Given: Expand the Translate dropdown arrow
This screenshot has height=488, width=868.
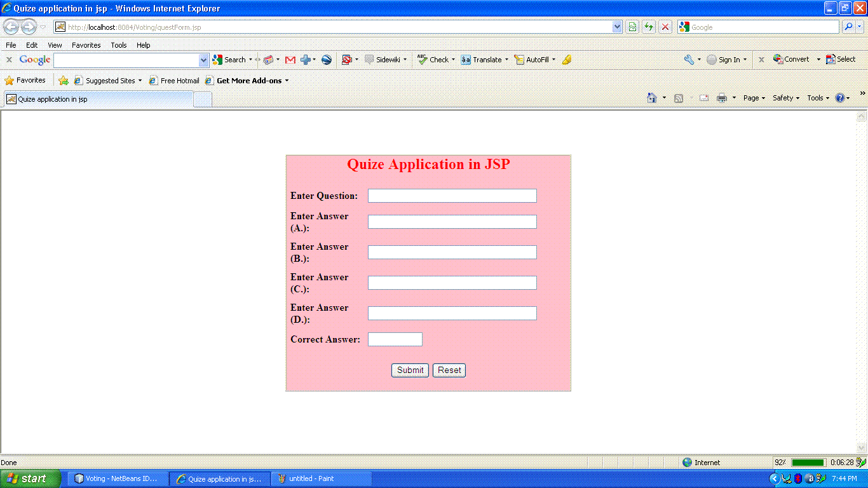Looking at the screenshot, I should [506, 60].
